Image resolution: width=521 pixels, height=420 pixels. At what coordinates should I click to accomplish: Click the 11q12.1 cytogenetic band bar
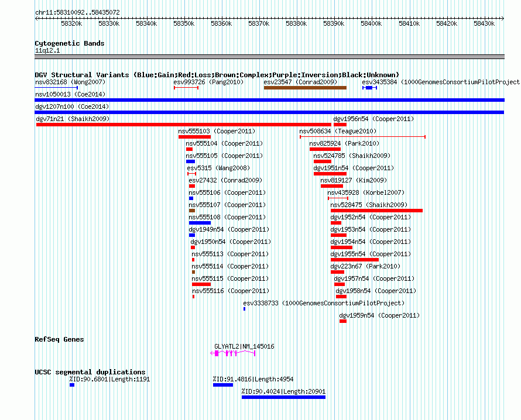269,57
